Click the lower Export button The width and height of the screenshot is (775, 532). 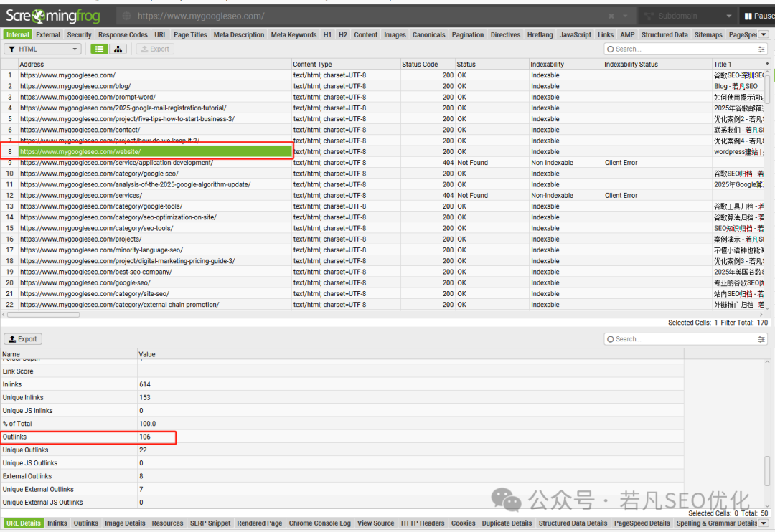pos(23,339)
